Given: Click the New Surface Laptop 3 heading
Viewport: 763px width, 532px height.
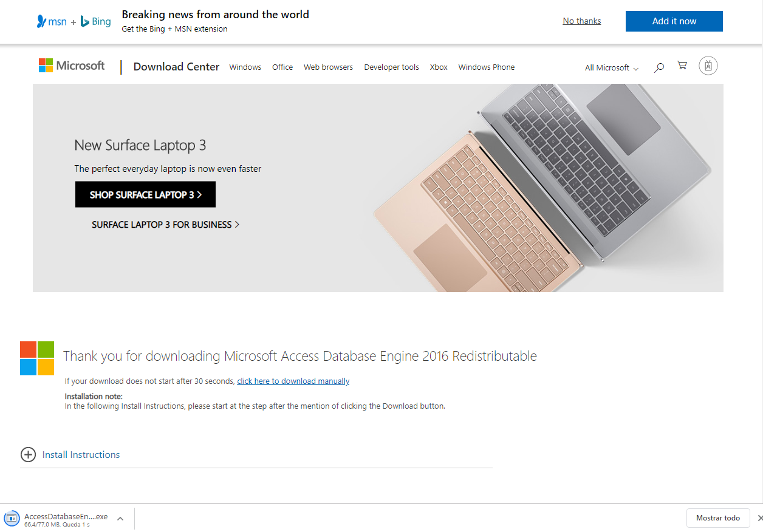Looking at the screenshot, I should coord(140,145).
